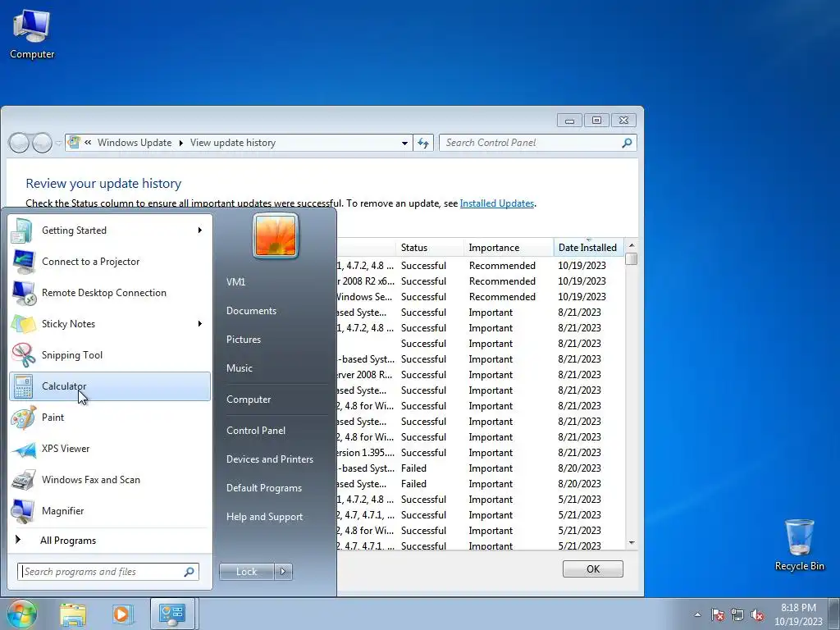Click the Show desktop strip on the taskbar

835,614
